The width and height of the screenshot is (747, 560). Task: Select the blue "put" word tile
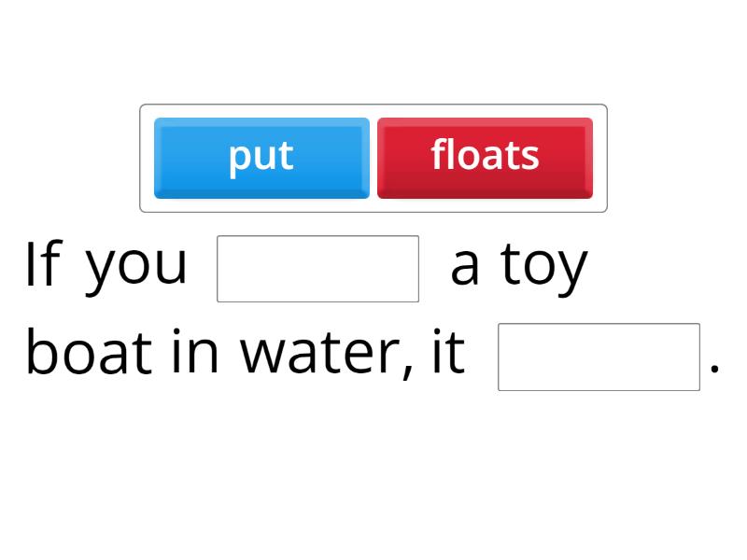point(261,157)
